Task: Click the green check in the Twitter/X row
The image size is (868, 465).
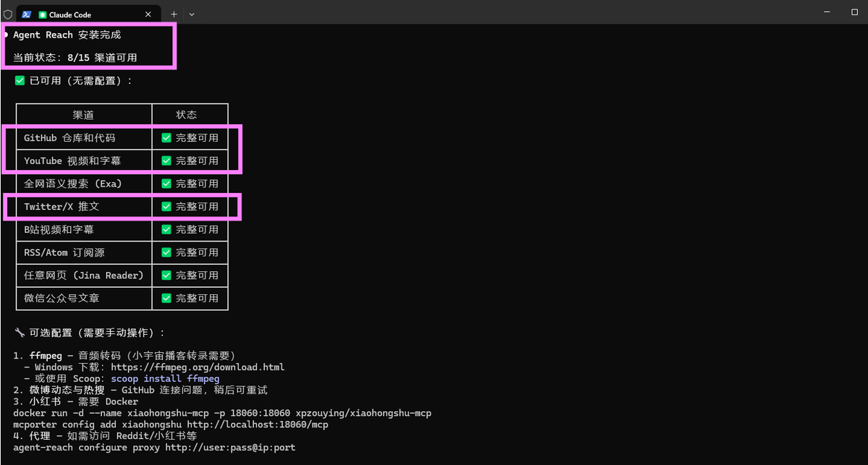Action: click(x=166, y=206)
